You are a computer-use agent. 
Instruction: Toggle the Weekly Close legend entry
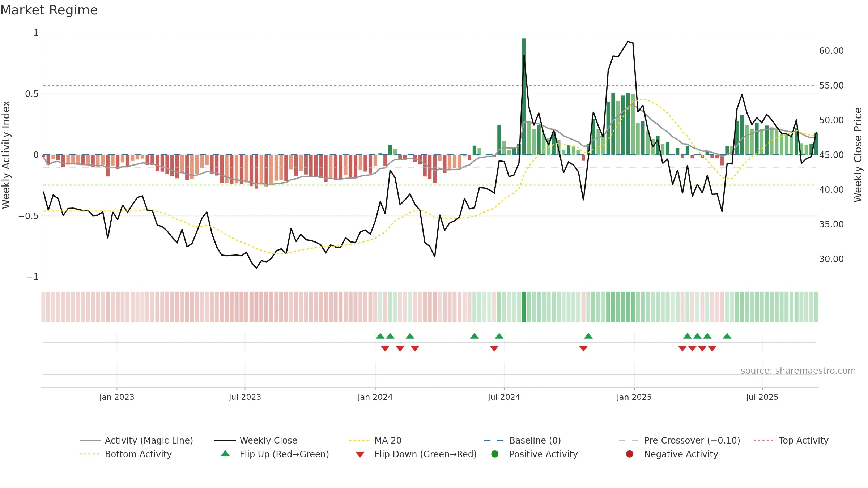[256, 440]
